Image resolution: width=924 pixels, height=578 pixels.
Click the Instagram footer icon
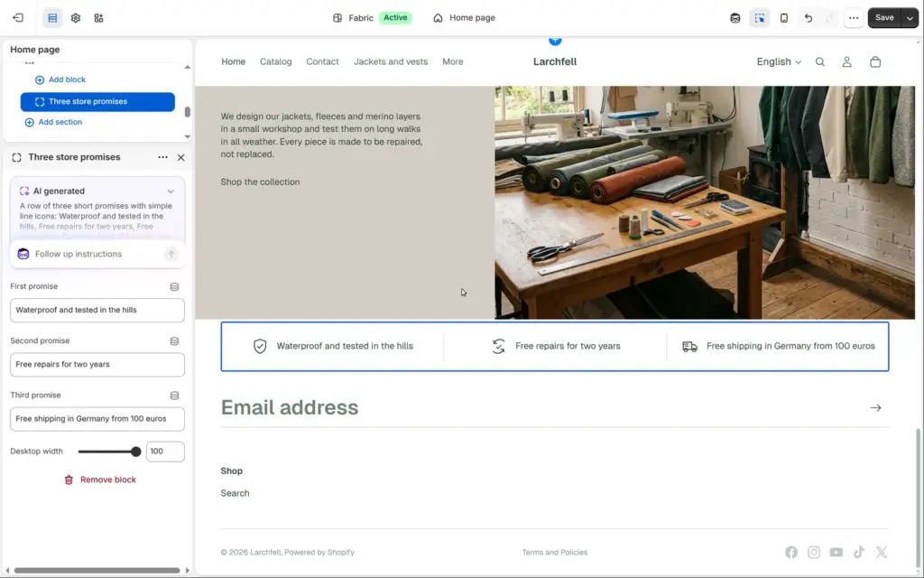point(814,552)
